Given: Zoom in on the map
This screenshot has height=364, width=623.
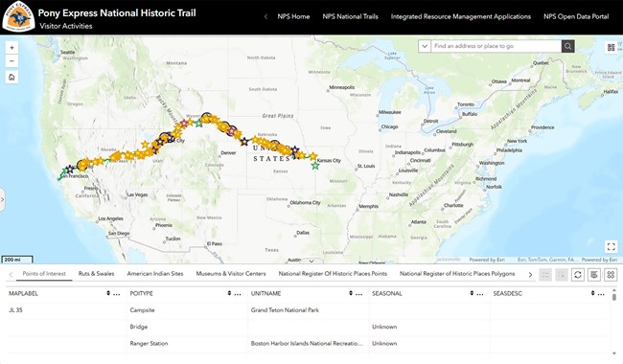Looking at the screenshot, I should (x=12, y=48).
